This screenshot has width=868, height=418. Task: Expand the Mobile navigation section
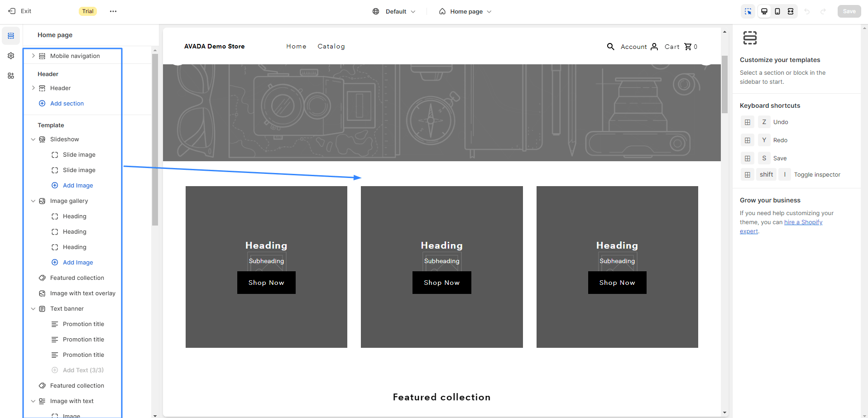coord(33,56)
